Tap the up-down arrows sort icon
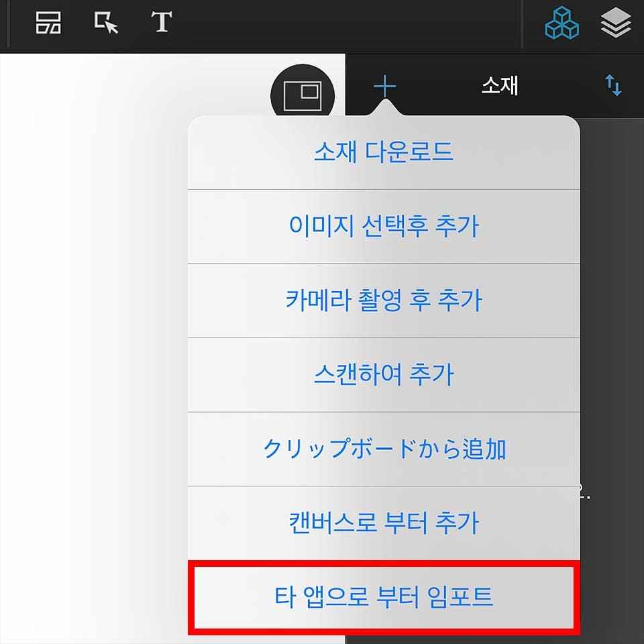 click(x=613, y=85)
